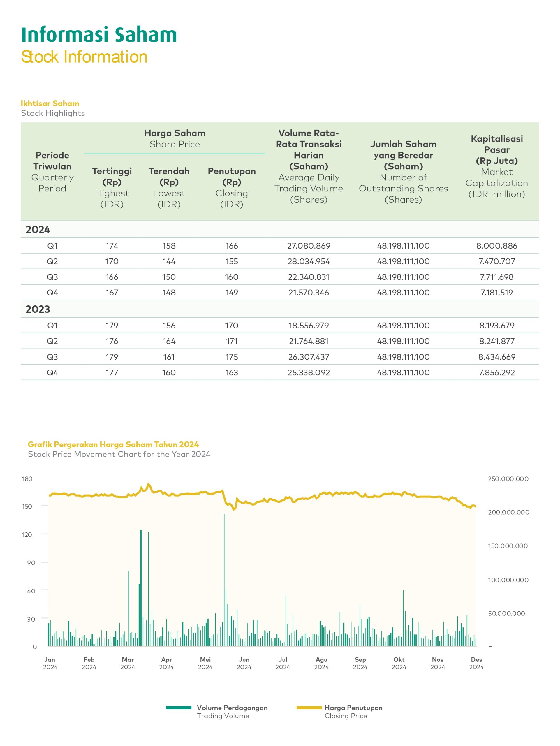Select trading volume value 28.034.954
This screenshot has width=560, height=746.
pos(309,261)
